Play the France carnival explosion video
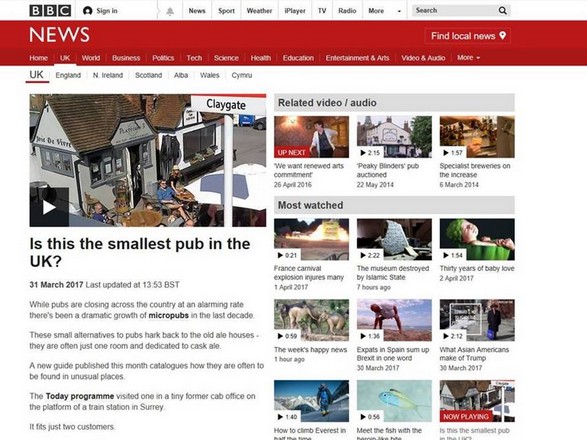 pyautogui.click(x=311, y=239)
